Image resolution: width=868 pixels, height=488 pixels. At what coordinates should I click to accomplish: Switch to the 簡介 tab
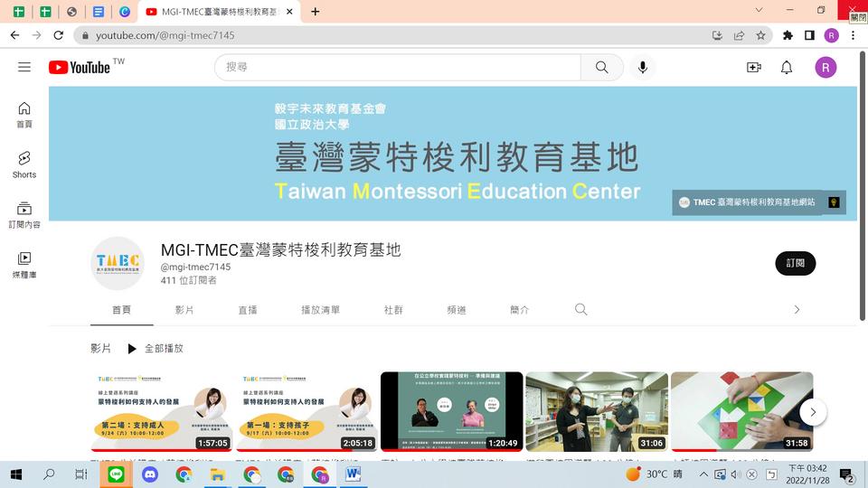[x=519, y=310]
